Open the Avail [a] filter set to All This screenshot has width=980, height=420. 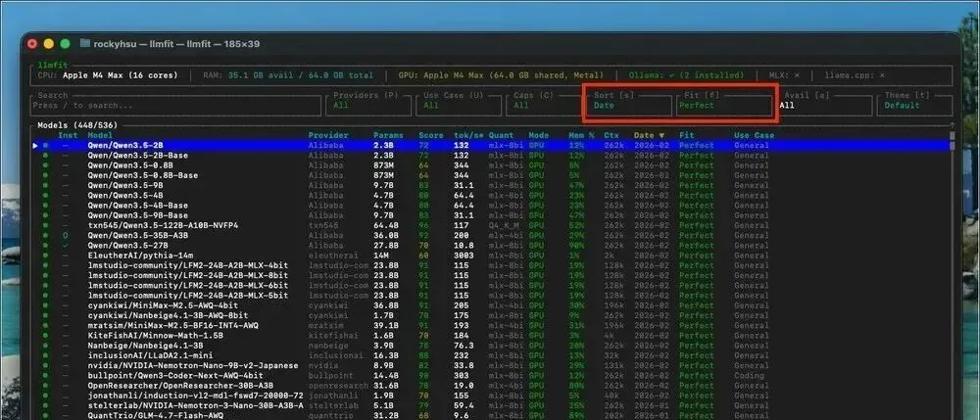click(825, 106)
